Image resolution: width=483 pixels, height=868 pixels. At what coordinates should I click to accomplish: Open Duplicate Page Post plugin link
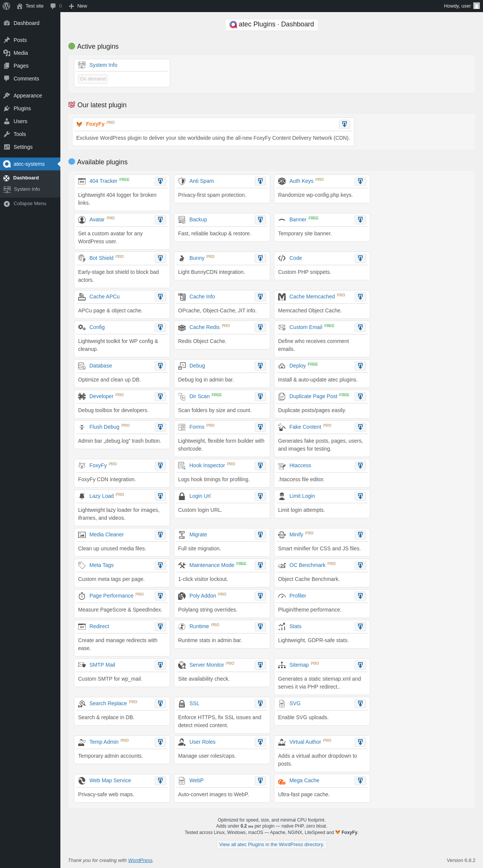click(313, 396)
